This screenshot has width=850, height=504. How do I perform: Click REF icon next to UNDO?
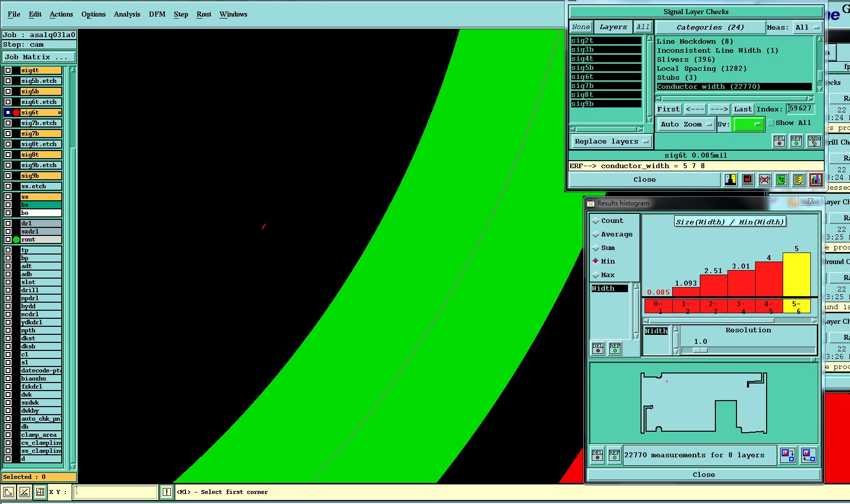[796, 141]
